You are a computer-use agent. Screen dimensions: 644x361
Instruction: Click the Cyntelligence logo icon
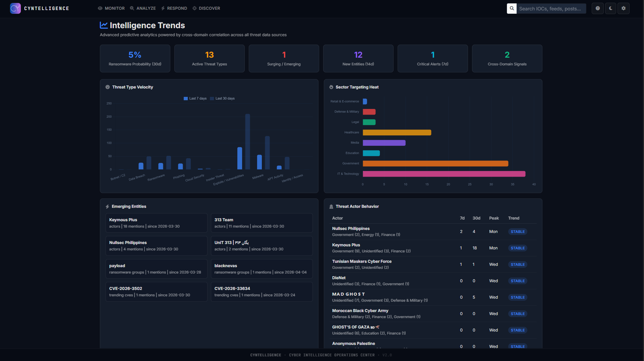[15, 8]
